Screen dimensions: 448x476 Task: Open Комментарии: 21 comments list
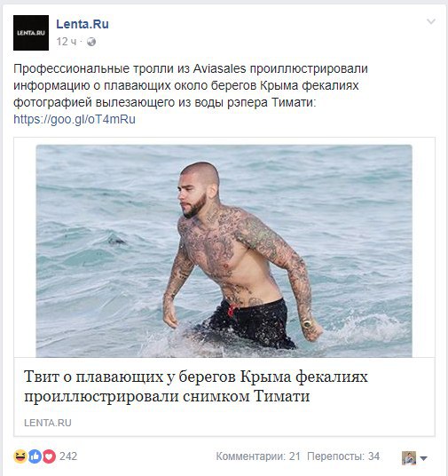coord(258,456)
